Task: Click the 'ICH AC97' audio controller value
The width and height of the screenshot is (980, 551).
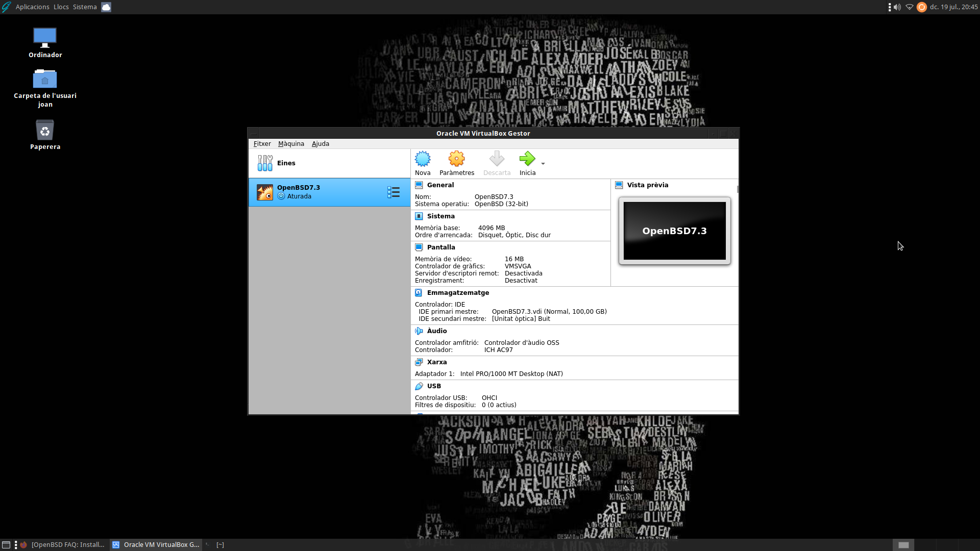Action: point(499,350)
